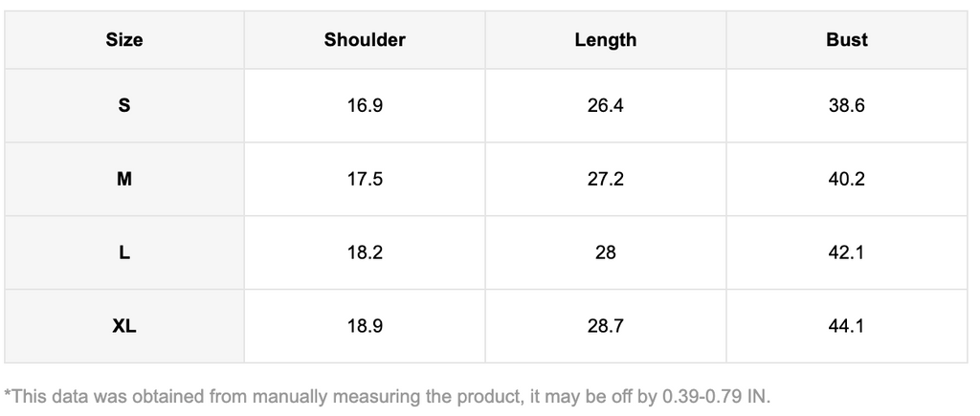This screenshot has width=980, height=416.
Task: Select the M size row label
Action: point(124,179)
